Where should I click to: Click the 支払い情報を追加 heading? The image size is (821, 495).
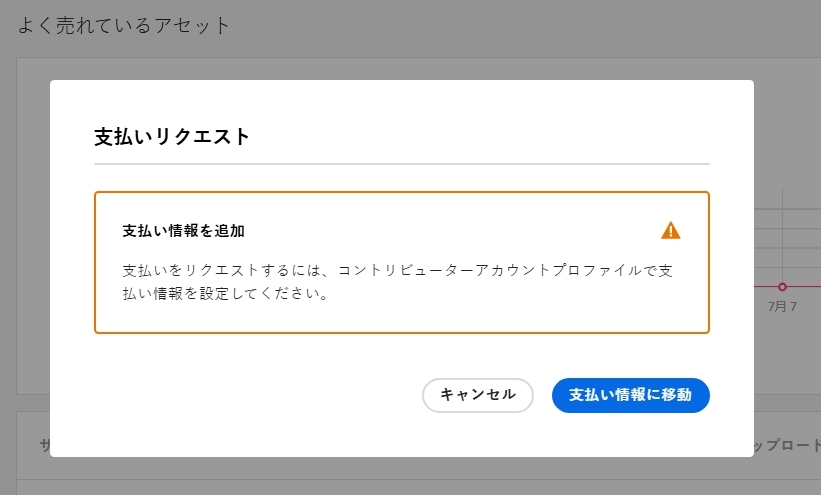coord(184,231)
